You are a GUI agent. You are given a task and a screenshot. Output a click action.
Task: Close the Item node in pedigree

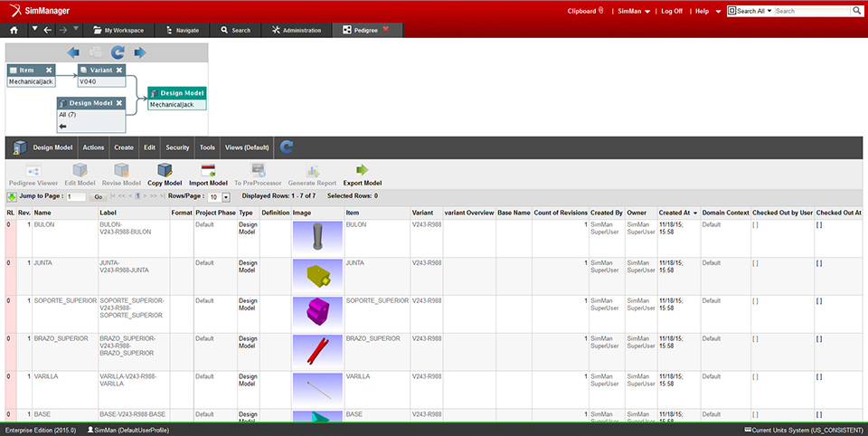pos(49,70)
